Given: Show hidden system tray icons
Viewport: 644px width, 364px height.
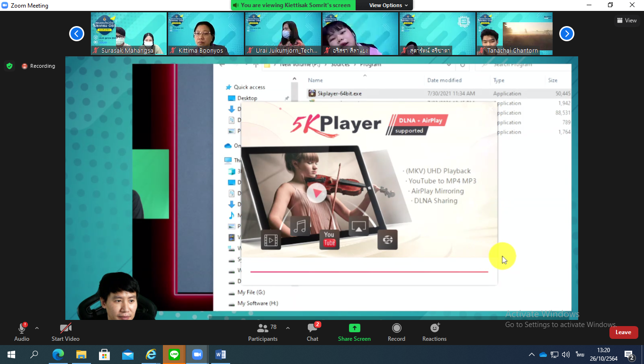Looking at the screenshot, I should tap(531, 355).
